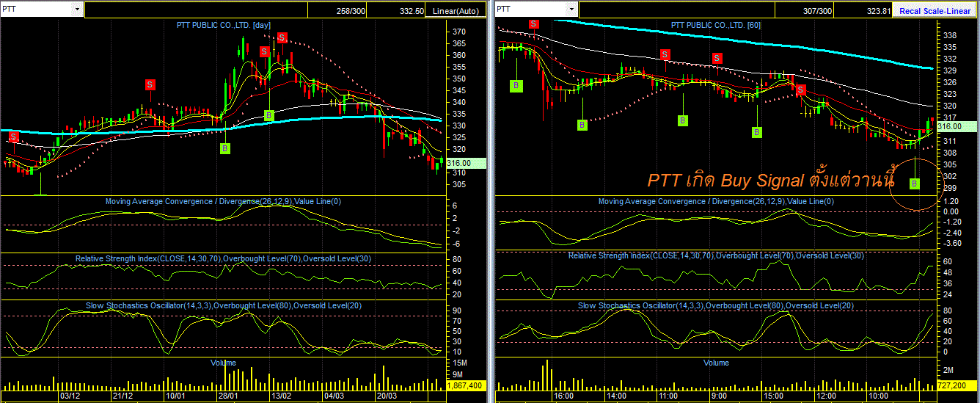Click the 1,867,400 volume value
Image resolution: width=980 pixels, height=403 pixels.
465,385
